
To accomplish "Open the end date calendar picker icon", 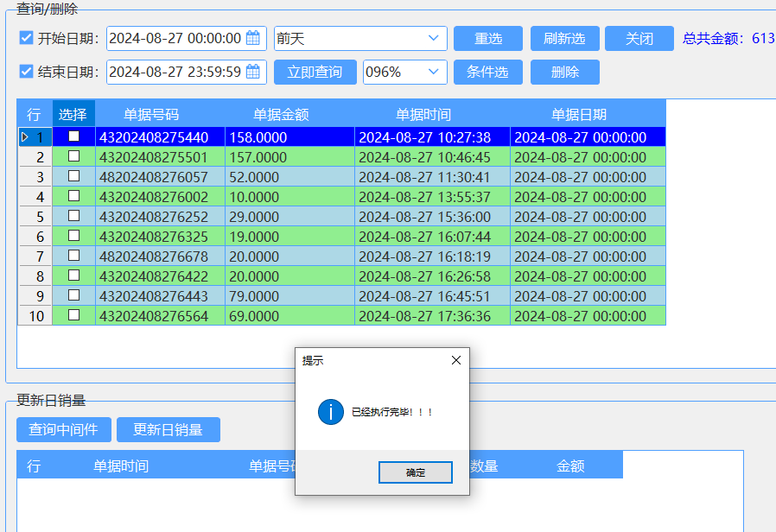I will point(255,72).
